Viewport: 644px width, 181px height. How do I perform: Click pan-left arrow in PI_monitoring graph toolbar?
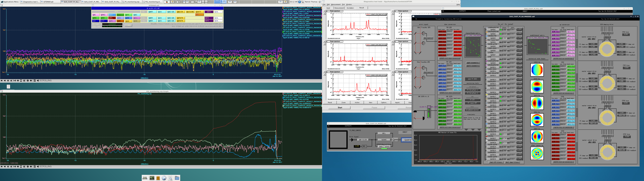(x=2, y=80)
